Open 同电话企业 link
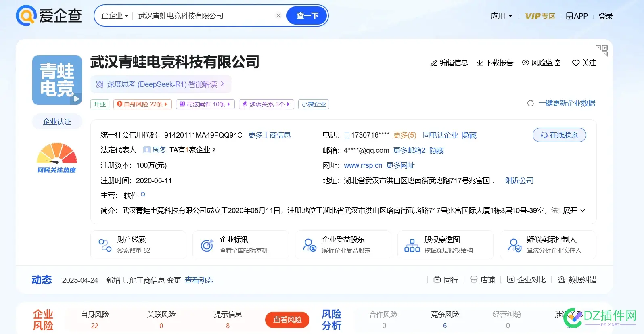 (440, 135)
